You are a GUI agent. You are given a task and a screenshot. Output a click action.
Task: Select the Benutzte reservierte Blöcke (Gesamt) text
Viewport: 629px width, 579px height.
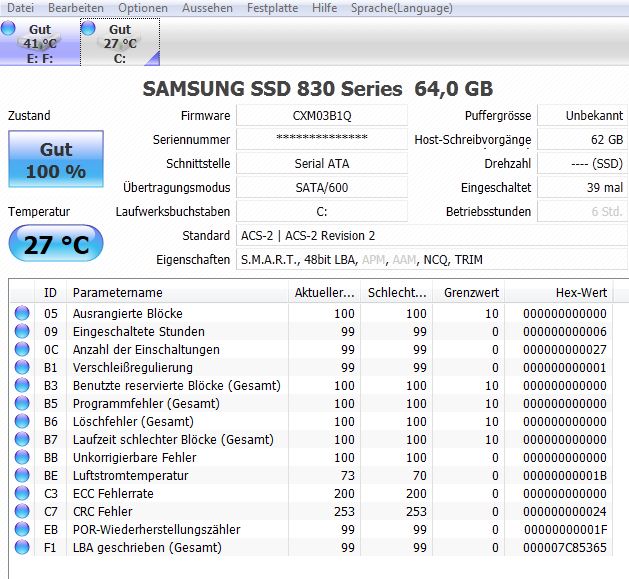click(x=177, y=386)
